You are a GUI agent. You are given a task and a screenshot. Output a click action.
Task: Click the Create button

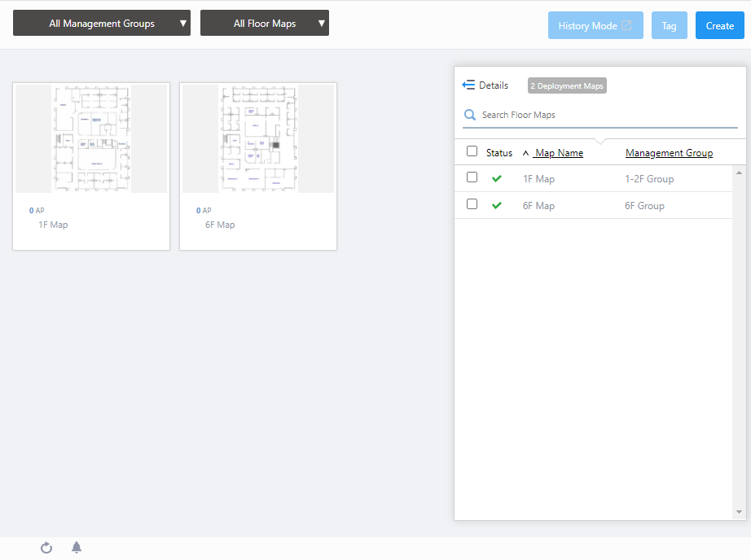pyautogui.click(x=719, y=26)
